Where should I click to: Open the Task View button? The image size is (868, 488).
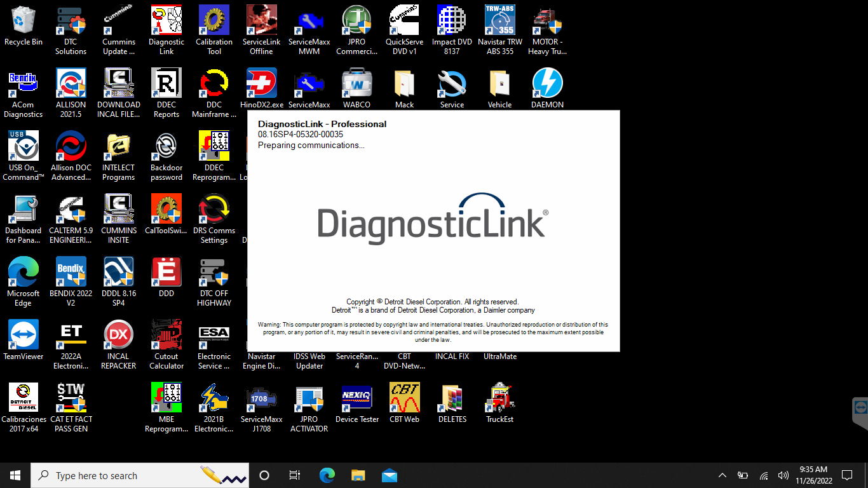pos(295,475)
